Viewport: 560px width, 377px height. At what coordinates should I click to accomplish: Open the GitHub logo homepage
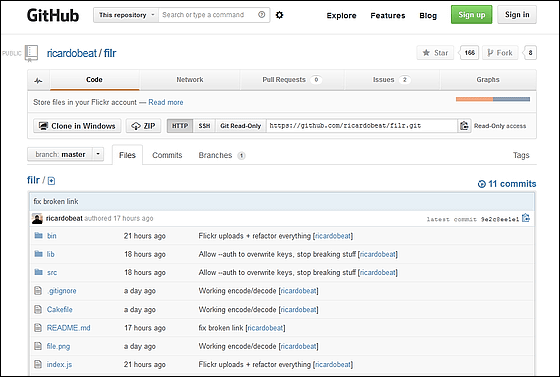(53, 15)
